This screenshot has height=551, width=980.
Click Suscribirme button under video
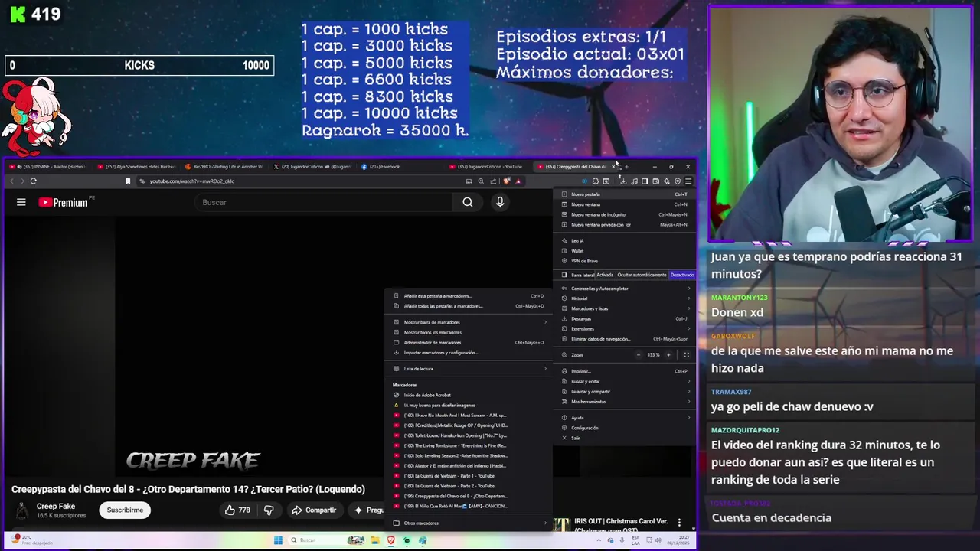[x=125, y=510]
